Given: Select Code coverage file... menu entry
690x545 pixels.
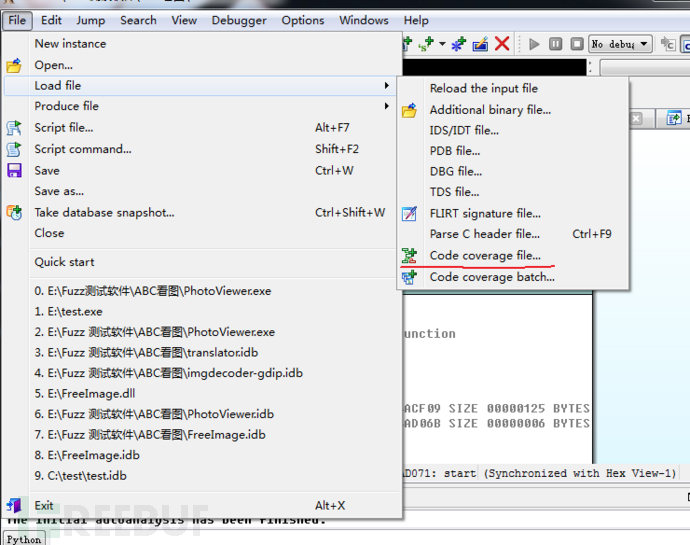Looking at the screenshot, I should [485, 256].
